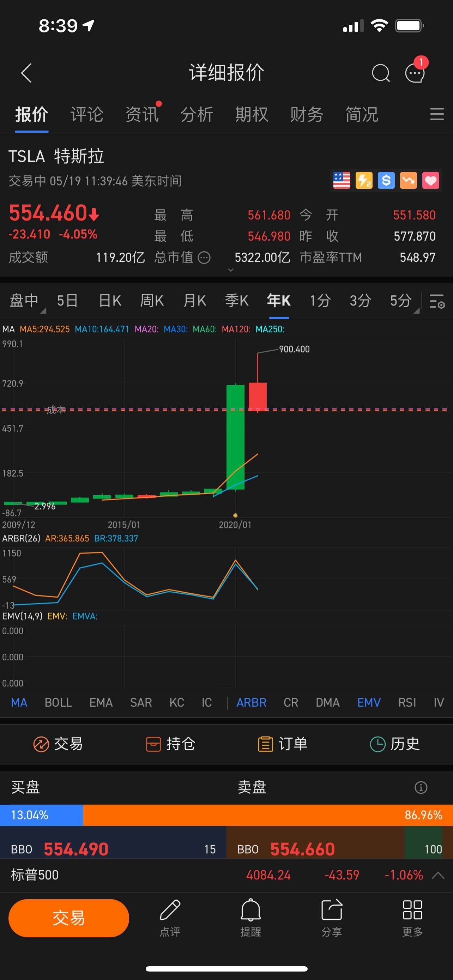Toggle the EMV sub-indicator

(x=369, y=702)
